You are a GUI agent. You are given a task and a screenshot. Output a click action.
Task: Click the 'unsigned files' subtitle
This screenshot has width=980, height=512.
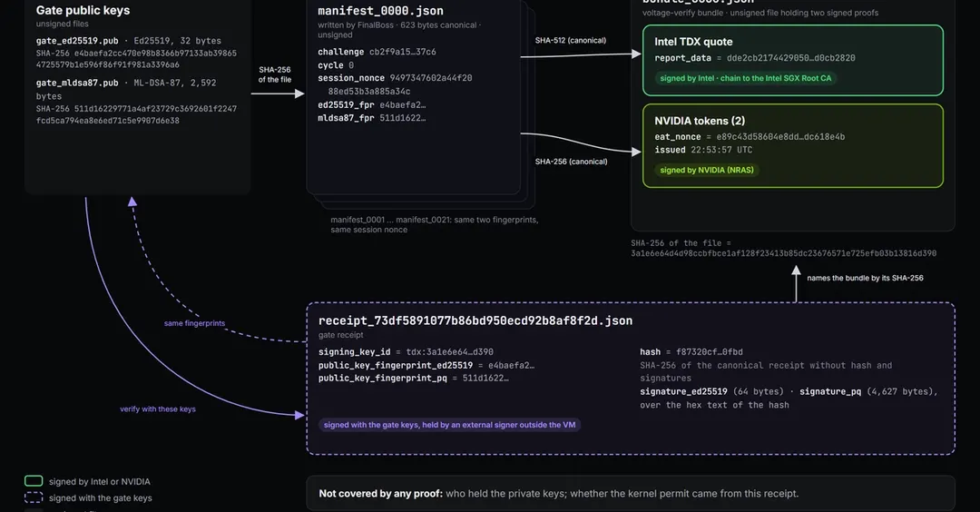click(x=63, y=24)
